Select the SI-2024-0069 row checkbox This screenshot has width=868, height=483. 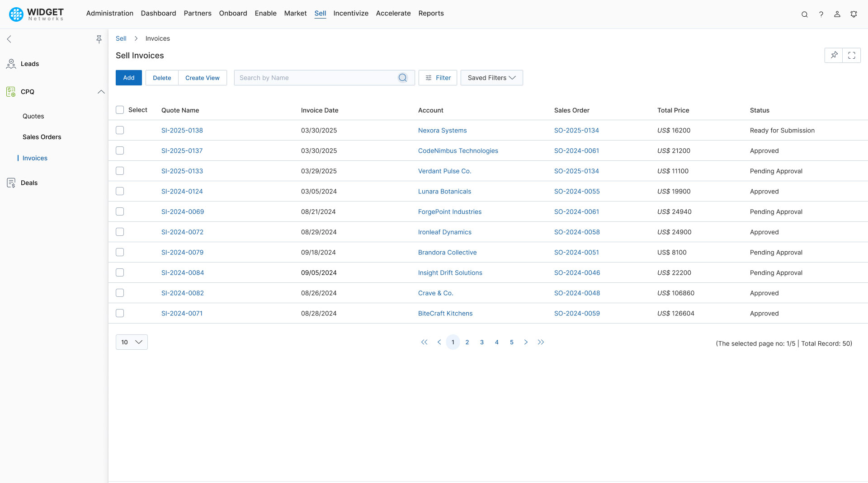pos(120,211)
